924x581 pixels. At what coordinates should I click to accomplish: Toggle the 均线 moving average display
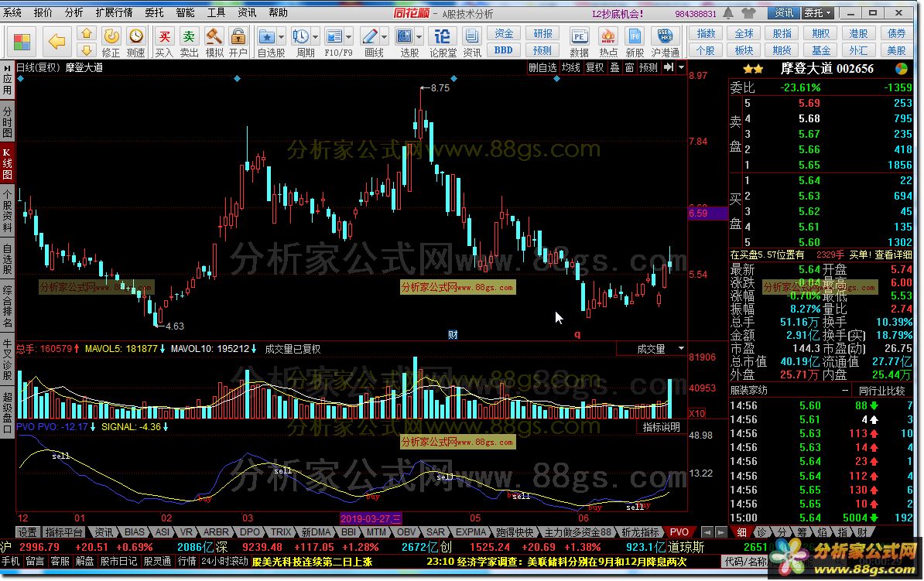coord(570,68)
